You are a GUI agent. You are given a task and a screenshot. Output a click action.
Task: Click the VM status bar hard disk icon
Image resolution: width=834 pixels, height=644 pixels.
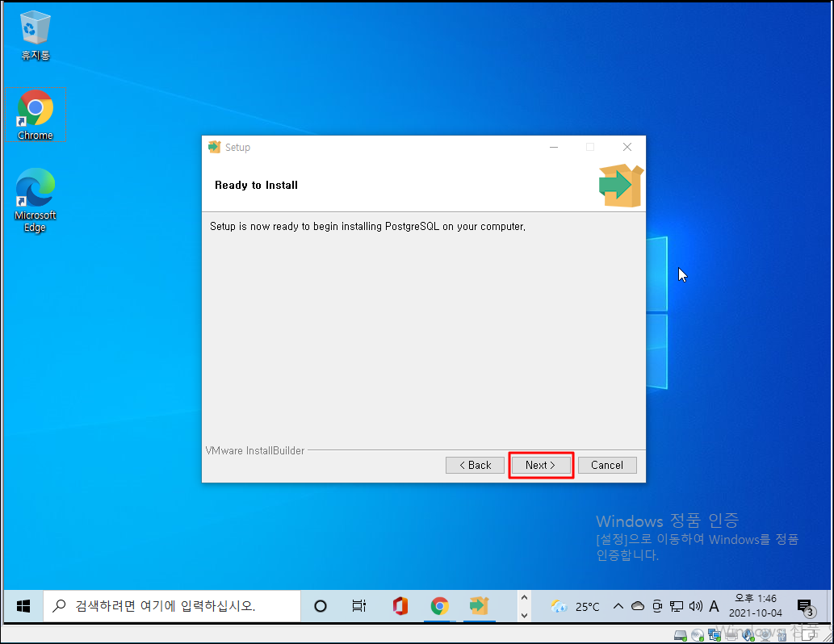(x=681, y=635)
